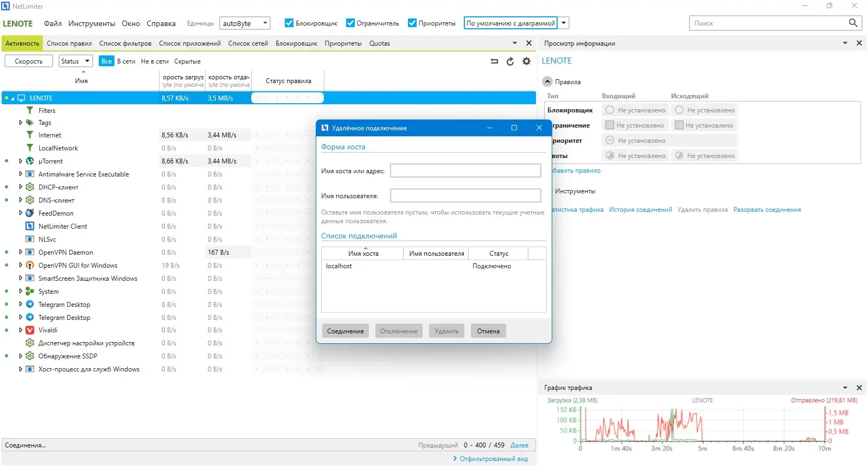This screenshot has height=467, width=868.
Task: Expand the Vivaldi tree node
Action: 21,330
